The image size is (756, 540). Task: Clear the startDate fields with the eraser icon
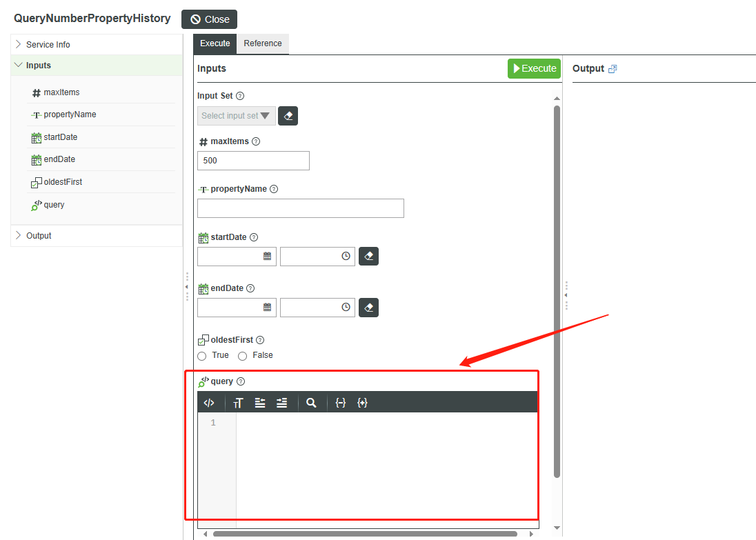(368, 256)
